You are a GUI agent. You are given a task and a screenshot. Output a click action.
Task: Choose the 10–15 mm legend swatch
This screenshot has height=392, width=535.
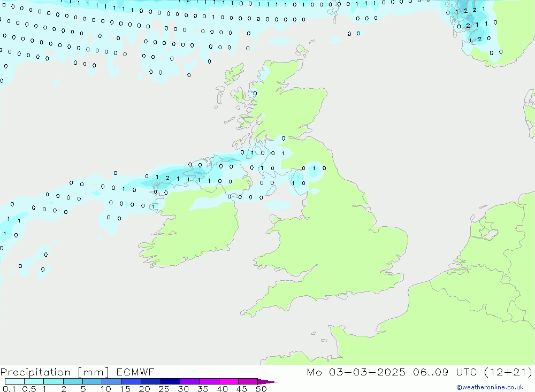[112, 381]
